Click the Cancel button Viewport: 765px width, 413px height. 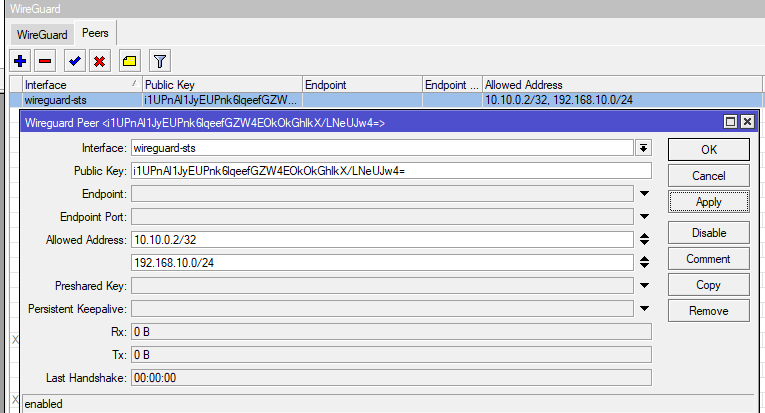tap(708, 176)
